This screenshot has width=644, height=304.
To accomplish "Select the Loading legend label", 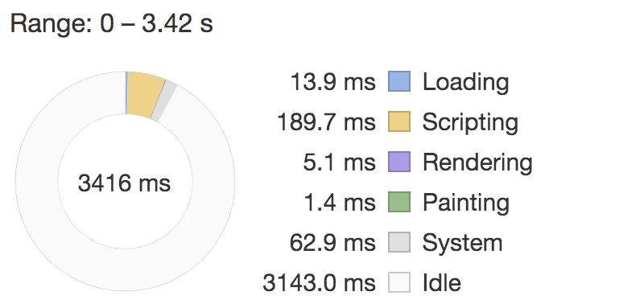I will coord(466,83).
